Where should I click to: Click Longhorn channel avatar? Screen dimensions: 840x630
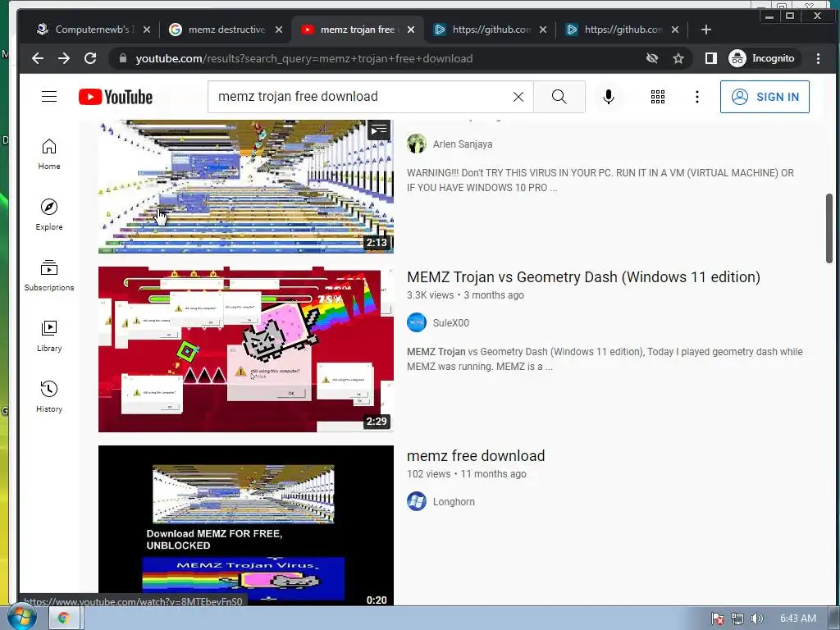(416, 501)
